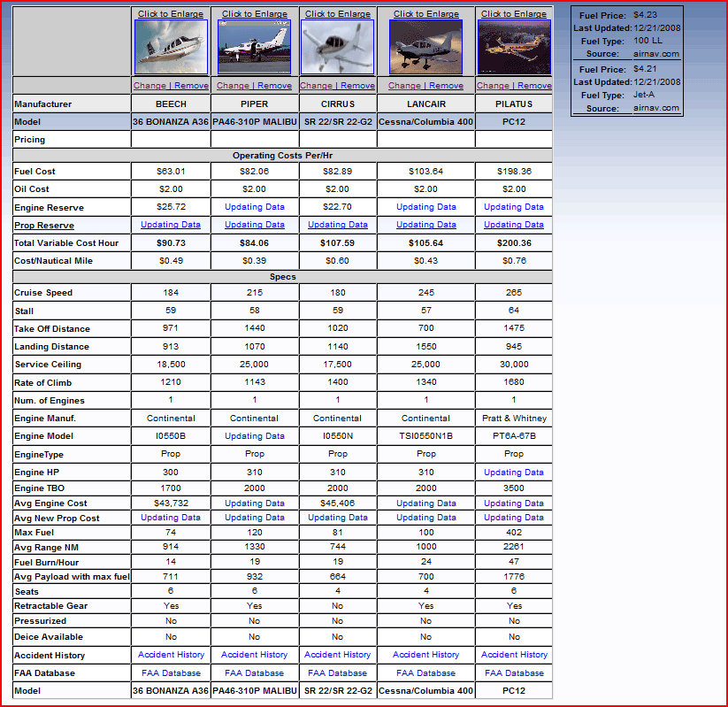
Task: Open FAA Database for Pilatus PC12
Action: tap(514, 672)
